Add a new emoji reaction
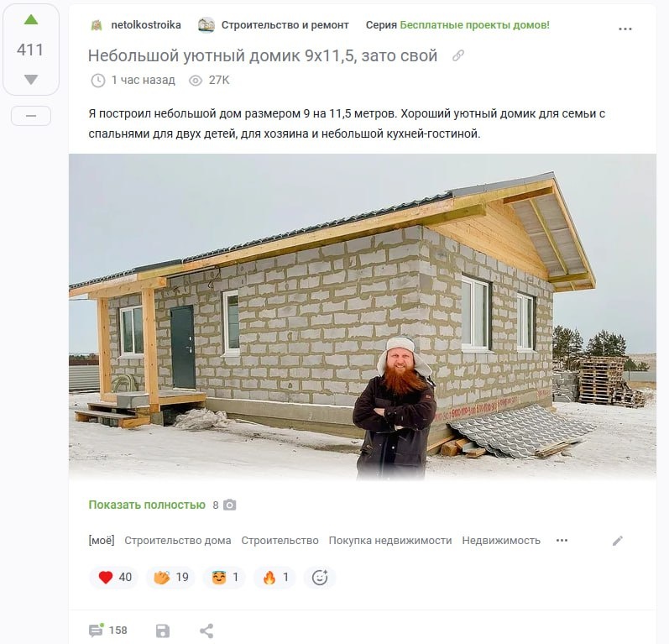 [x=320, y=578]
